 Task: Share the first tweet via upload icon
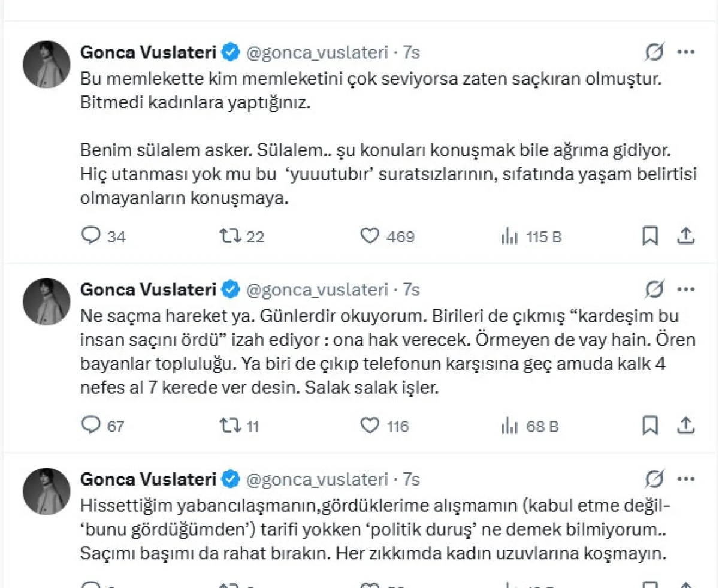686,236
